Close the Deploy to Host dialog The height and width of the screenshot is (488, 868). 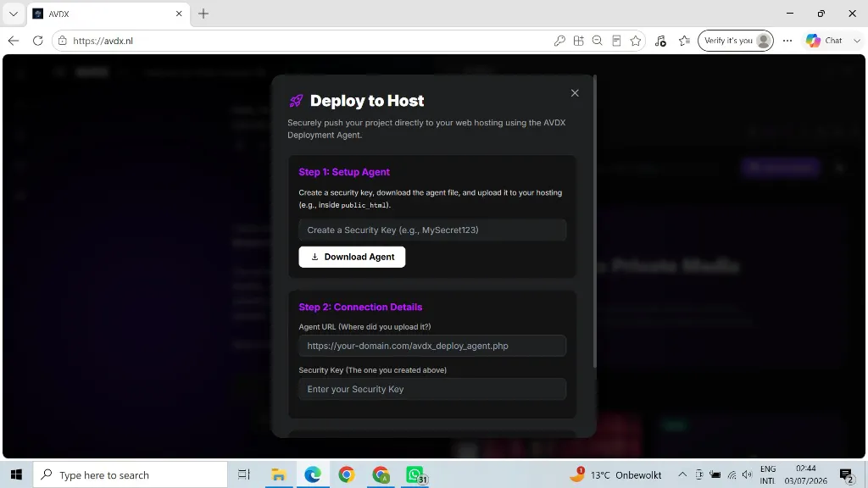pos(575,93)
